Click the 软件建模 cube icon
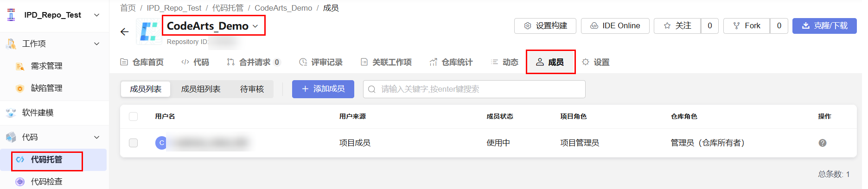This screenshot has height=189, width=868. [11, 113]
